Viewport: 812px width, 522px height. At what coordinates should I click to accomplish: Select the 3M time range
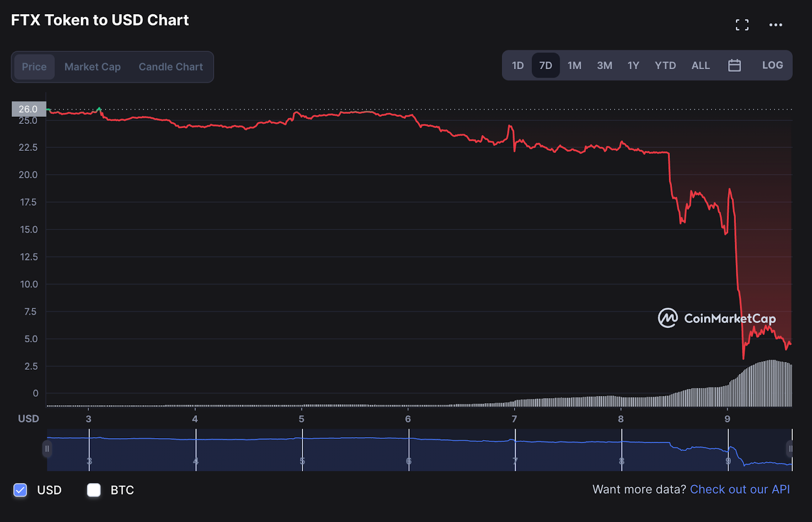(604, 65)
